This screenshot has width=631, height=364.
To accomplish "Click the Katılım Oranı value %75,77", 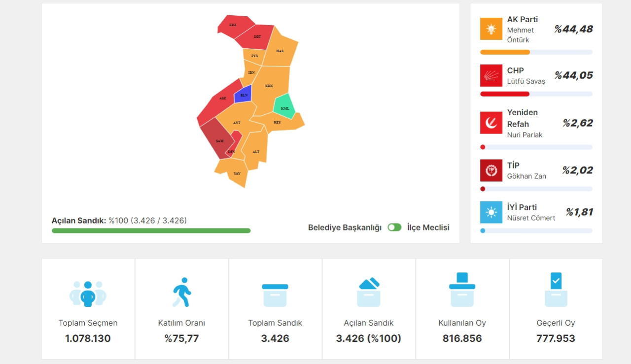I will coord(181,338).
